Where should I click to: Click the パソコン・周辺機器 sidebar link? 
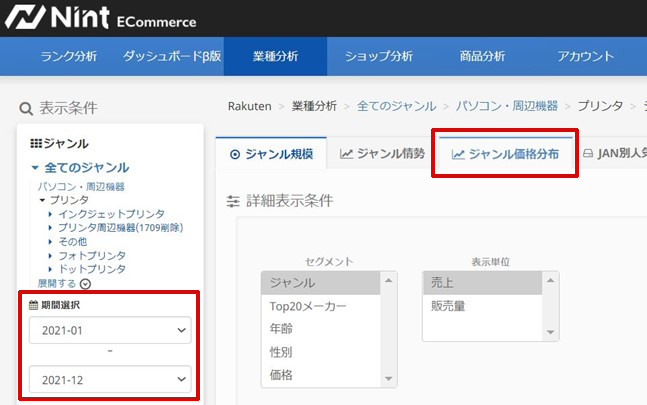coord(81,187)
